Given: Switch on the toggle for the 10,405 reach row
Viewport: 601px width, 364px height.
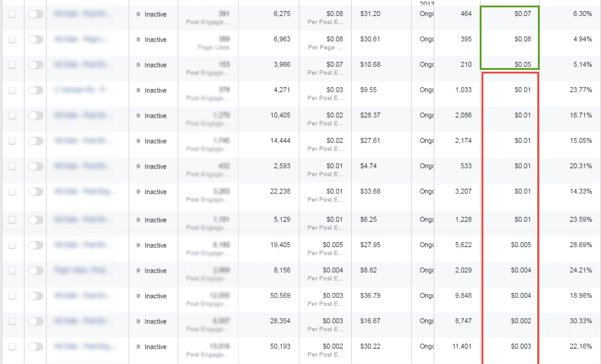Looking at the screenshot, I should [36, 116].
